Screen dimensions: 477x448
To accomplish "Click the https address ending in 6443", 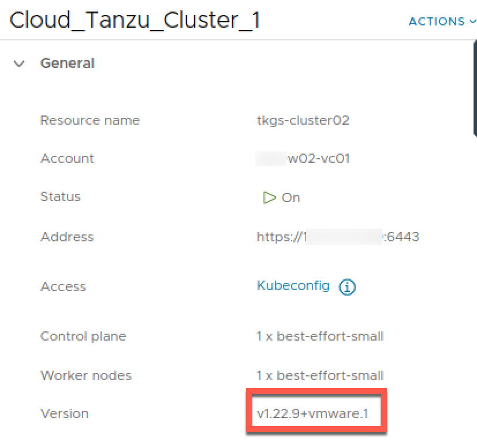I will [x=338, y=237].
